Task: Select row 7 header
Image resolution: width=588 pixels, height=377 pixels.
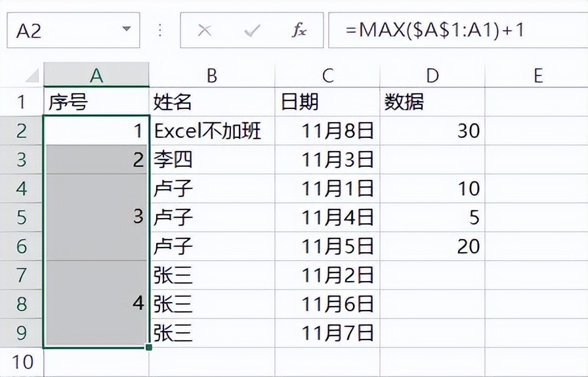Action: coord(22,275)
